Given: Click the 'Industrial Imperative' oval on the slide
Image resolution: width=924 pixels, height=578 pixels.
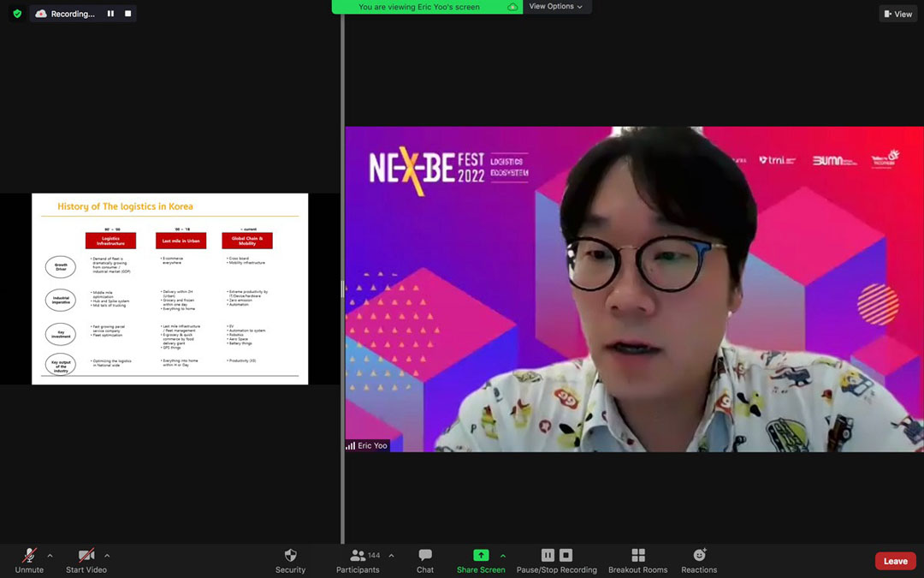Looking at the screenshot, I should (61, 301).
